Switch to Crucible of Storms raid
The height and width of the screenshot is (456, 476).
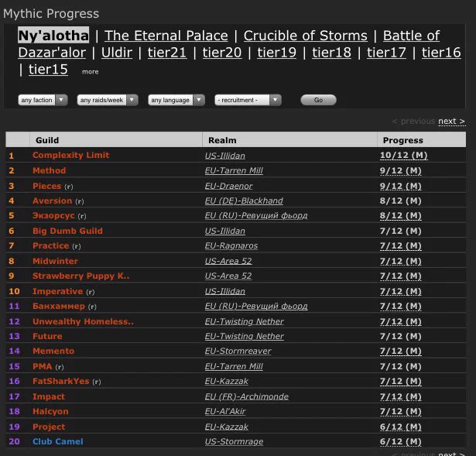coord(306,36)
